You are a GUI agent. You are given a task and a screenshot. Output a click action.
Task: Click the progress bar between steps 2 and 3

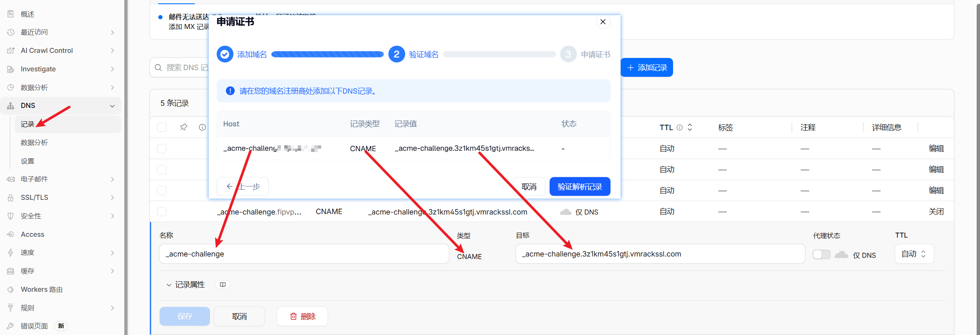499,54
